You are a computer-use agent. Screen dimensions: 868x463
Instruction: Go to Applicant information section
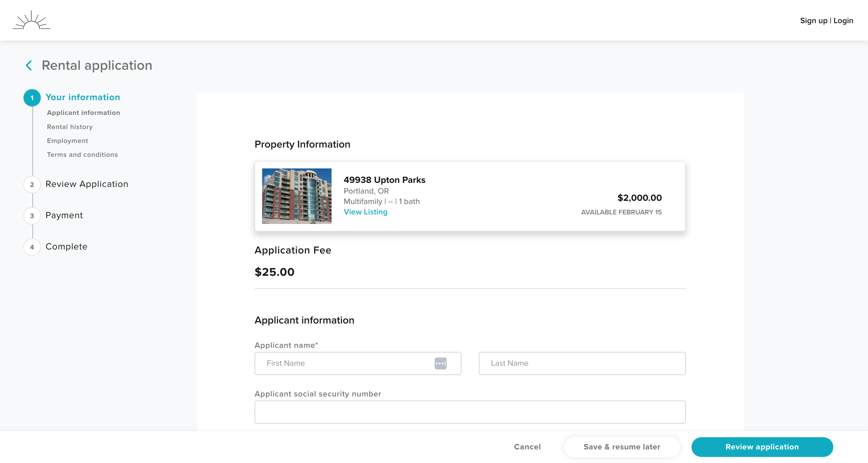[x=84, y=113]
